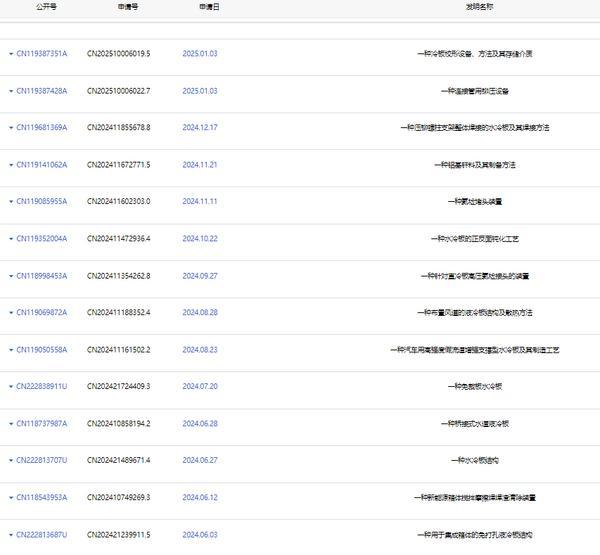Open publication number link CN119050558A

42,350
